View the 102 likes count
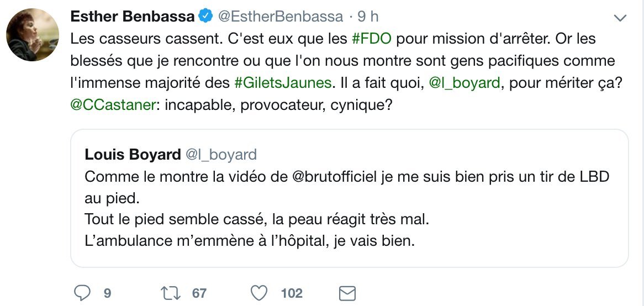 click(x=292, y=293)
